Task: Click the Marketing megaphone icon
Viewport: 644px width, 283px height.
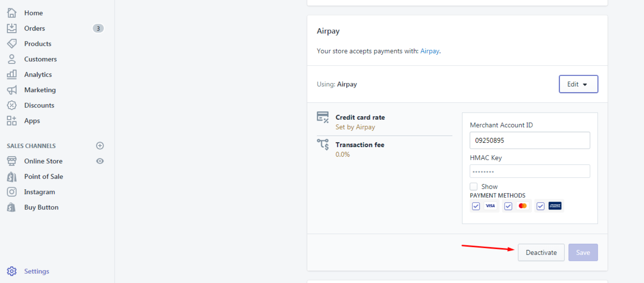Action: point(12,90)
